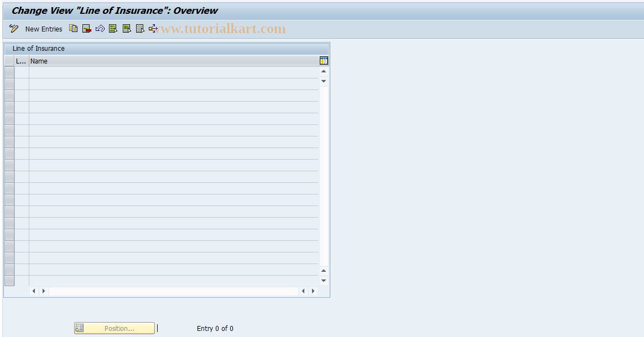644x337 pixels.
Task: Click the left horizontal scroll right arrow
Action: (44, 291)
